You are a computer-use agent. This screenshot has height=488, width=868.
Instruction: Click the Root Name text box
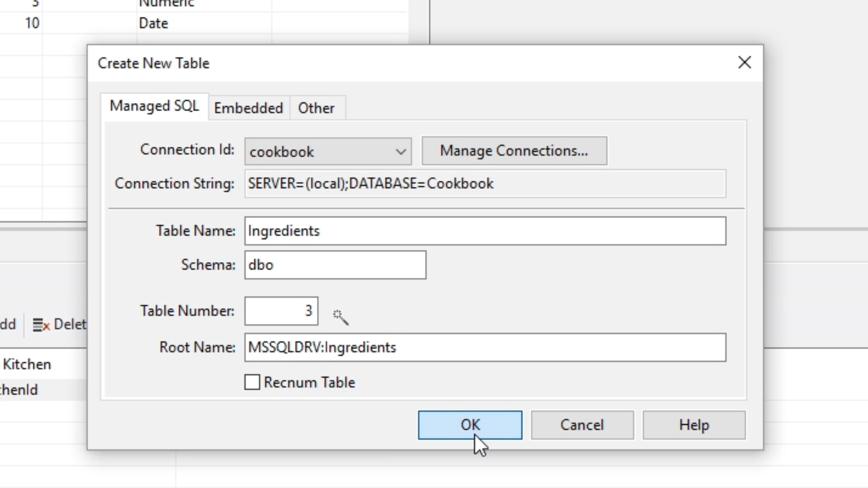tap(485, 347)
